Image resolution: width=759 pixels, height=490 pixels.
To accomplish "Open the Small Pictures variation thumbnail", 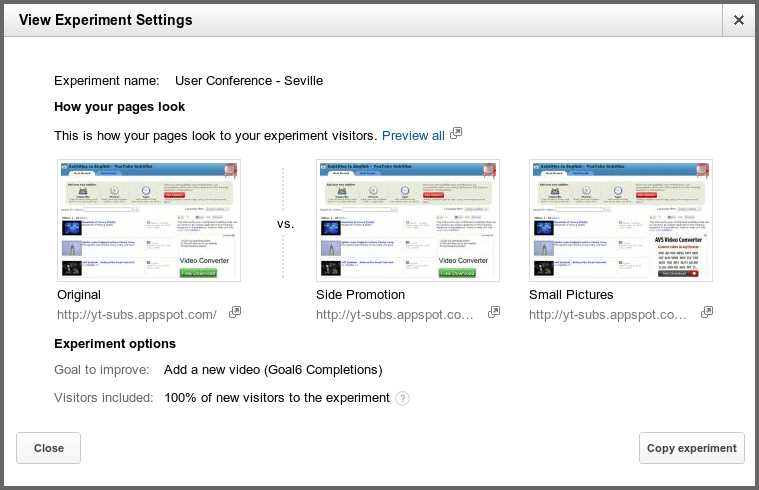I will (621, 220).
